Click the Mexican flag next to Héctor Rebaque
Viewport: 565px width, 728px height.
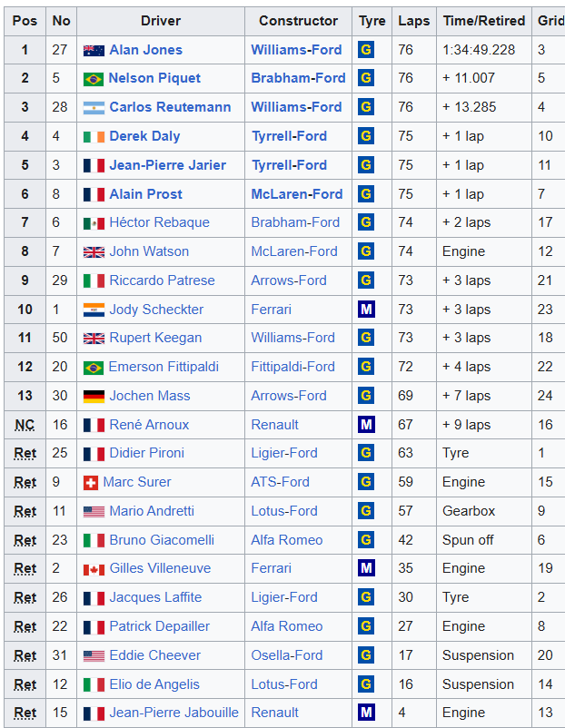tap(94, 223)
